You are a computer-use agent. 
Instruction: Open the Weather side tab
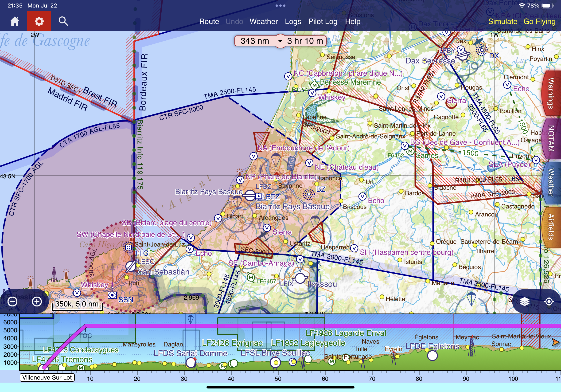pos(551,182)
